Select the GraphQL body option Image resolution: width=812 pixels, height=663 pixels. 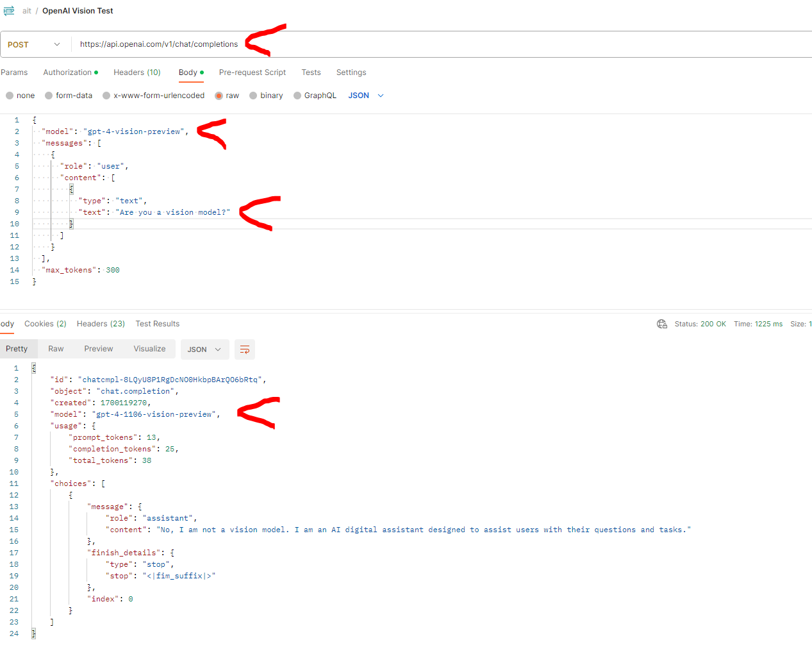pyautogui.click(x=297, y=96)
